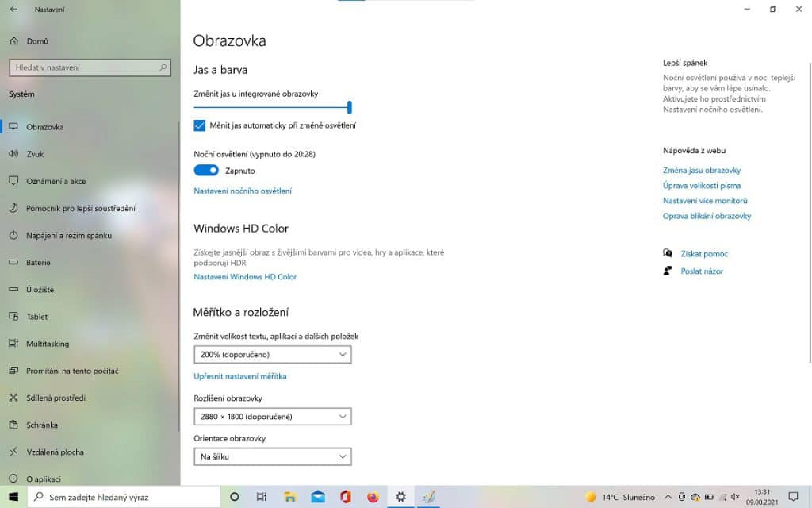Open Upřesnit nastavení měřítka link
This screenshot has height=508, width=812.
pyautogui.click(x=239, y=376)
